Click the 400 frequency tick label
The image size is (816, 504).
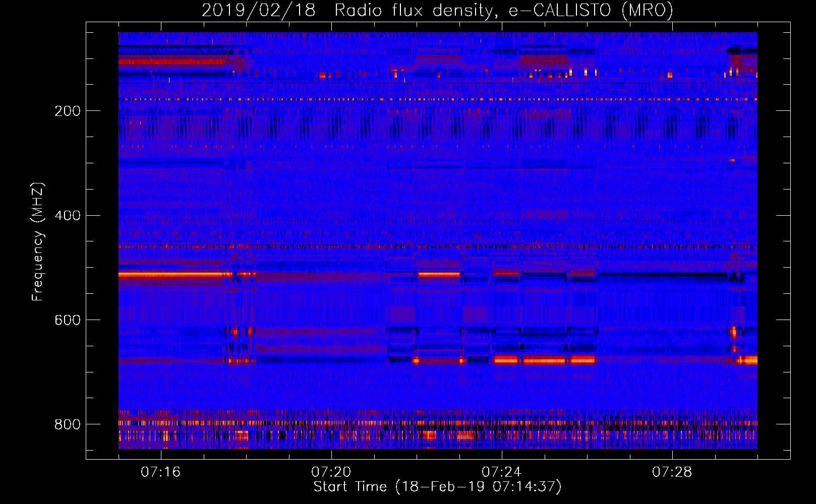[68, 216]
